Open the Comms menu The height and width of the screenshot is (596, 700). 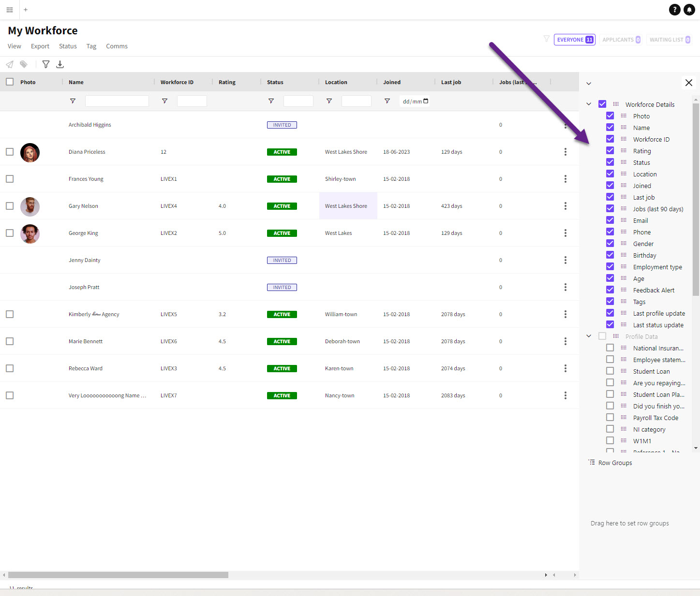point(117,46)
